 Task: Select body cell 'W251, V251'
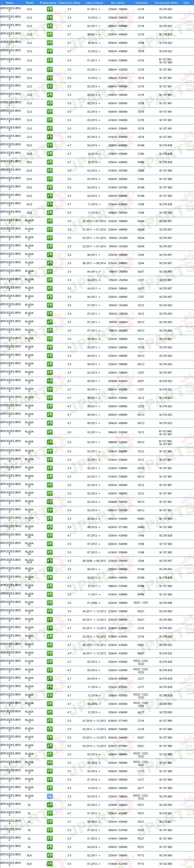pos(141,603)
